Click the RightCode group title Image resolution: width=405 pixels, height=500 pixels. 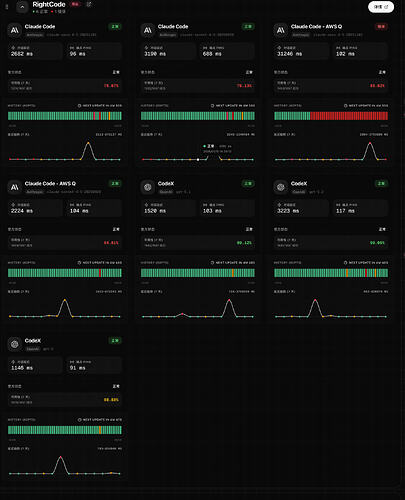[x=49, y=4]
